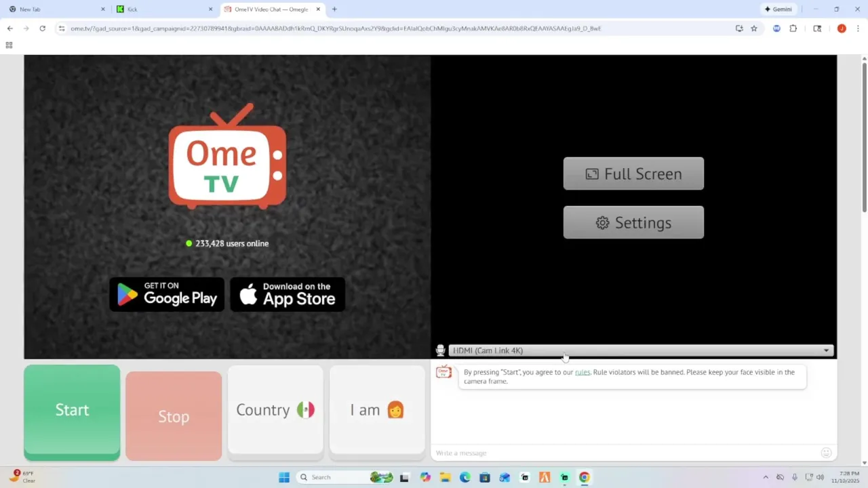868x488 pixels.
Task: Click the 'Write a message' chat field
Action: (x=625, y=453)
